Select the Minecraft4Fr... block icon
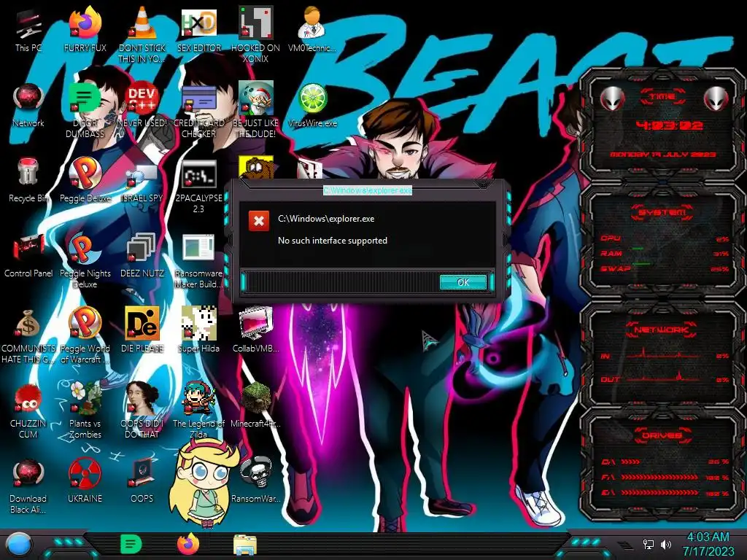 (255, 405)
